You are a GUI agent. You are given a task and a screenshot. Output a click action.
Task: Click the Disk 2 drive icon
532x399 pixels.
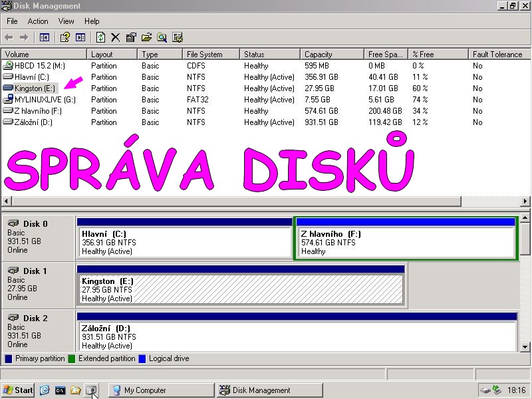(x=13, y=318)
